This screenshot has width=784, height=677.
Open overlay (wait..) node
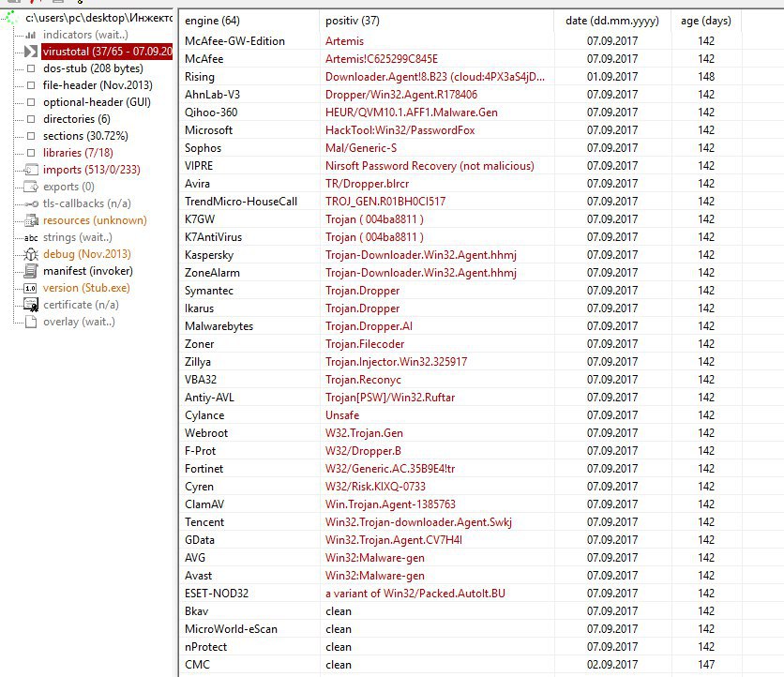[x=79, y=322]
